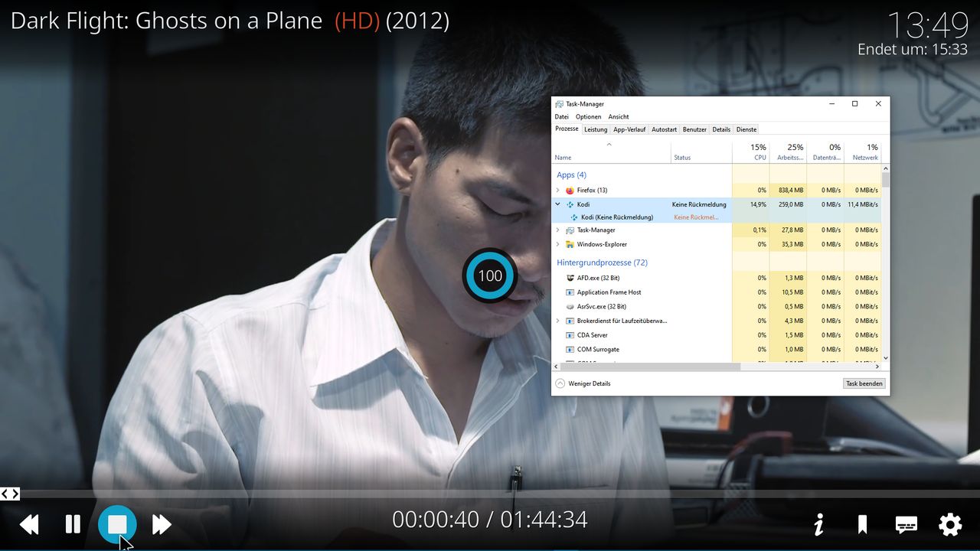Switch to the Leistung tab

596,129
